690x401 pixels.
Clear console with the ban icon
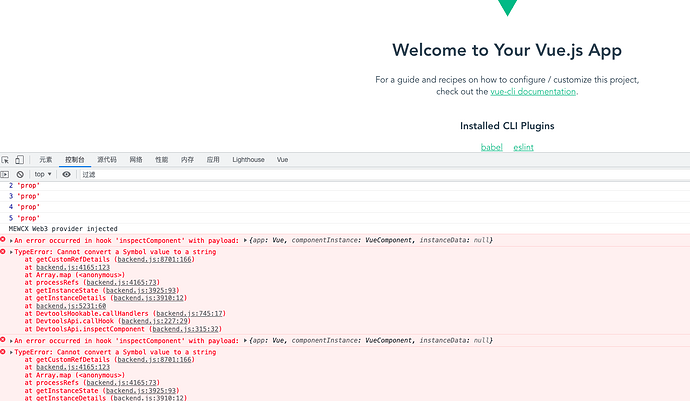coord(20,174)
